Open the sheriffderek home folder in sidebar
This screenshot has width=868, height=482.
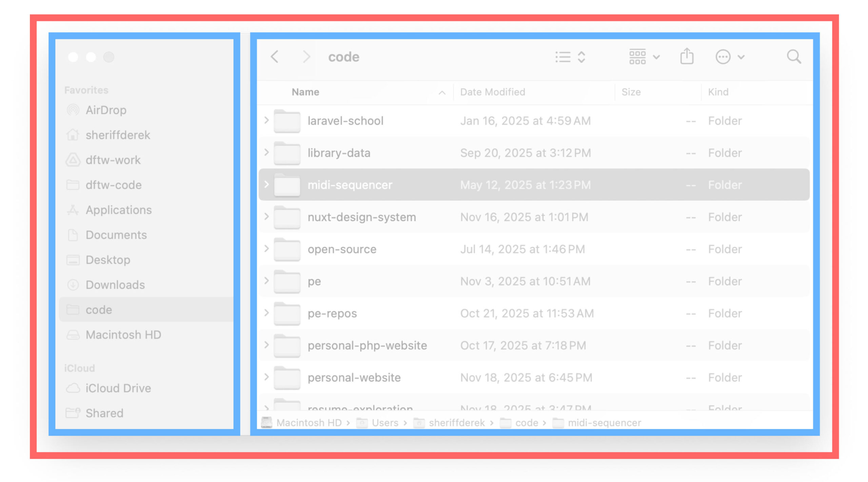coord(117,135)
